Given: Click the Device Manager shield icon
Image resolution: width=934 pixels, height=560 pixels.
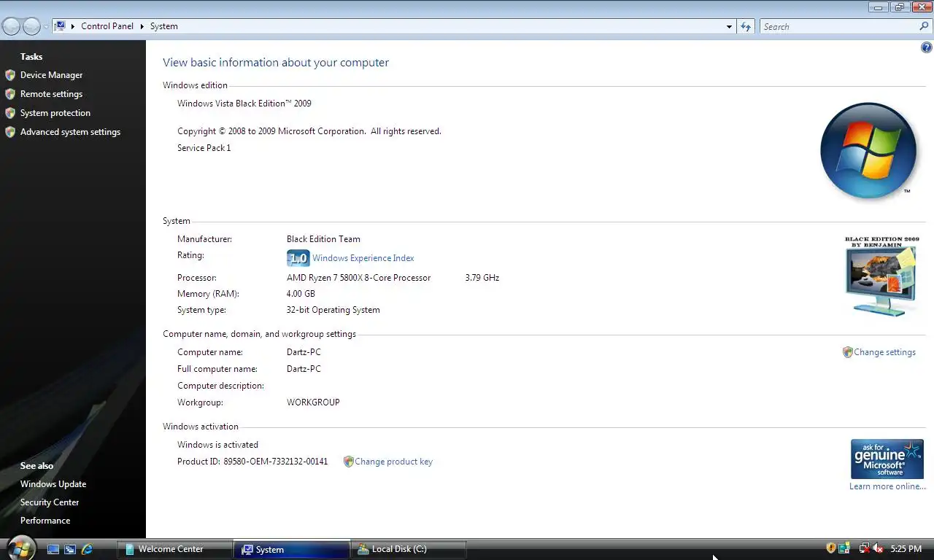Looking at the screenshot, I should point(10,75).
